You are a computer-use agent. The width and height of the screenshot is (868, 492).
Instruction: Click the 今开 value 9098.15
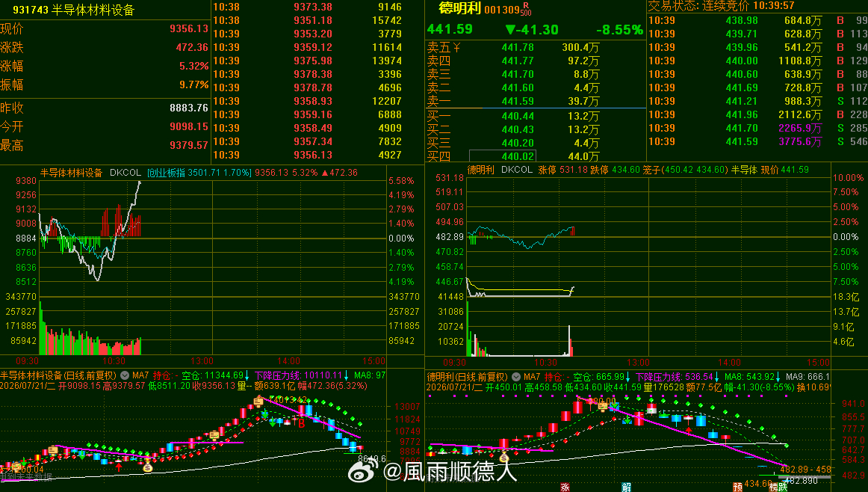(189, 127)
